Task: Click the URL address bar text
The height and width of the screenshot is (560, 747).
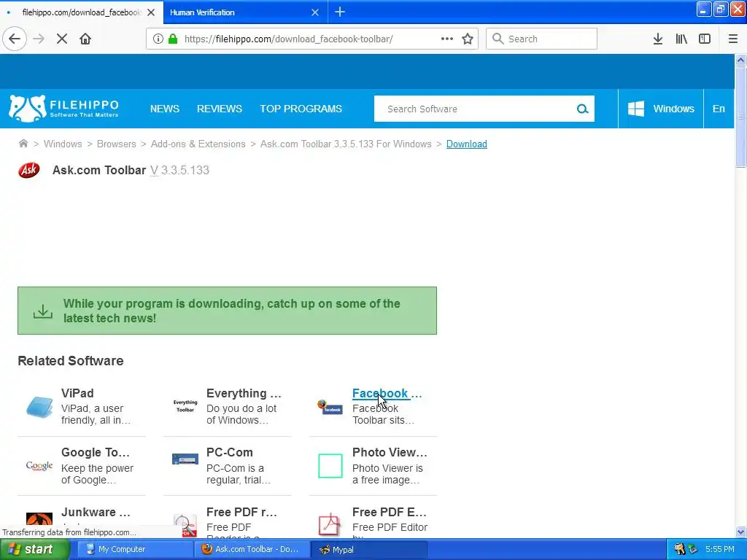Action: pyautogui.click(x=288, y=39)
